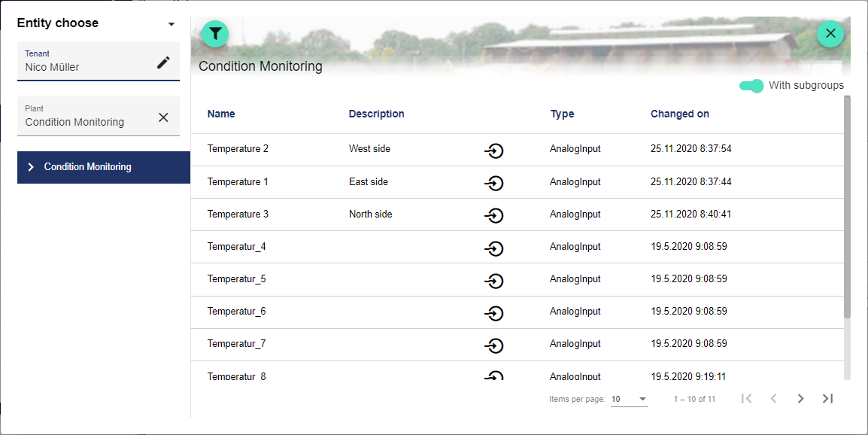Click input icon in Temperatur_4 row
Screen dimensions: 868x435
493,248
